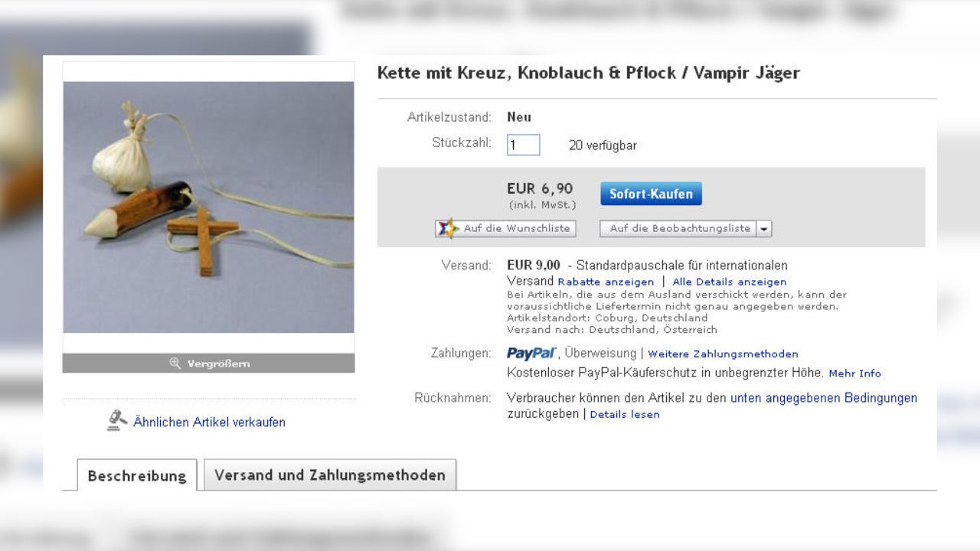Follow the Alle Details anzeigen link
980x551 pixels.
(730, 282)
